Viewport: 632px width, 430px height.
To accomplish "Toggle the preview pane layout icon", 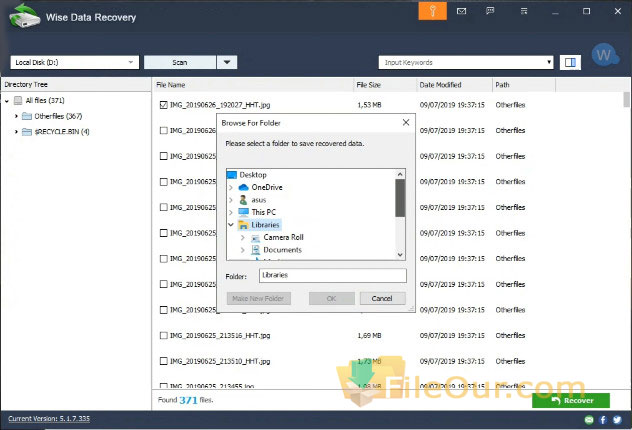I will [570, 62].
